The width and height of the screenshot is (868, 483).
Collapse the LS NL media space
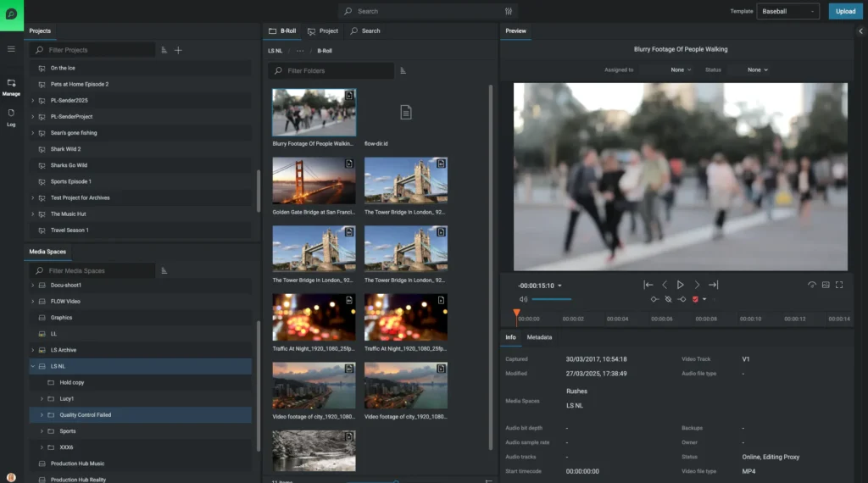pos(32,366)
